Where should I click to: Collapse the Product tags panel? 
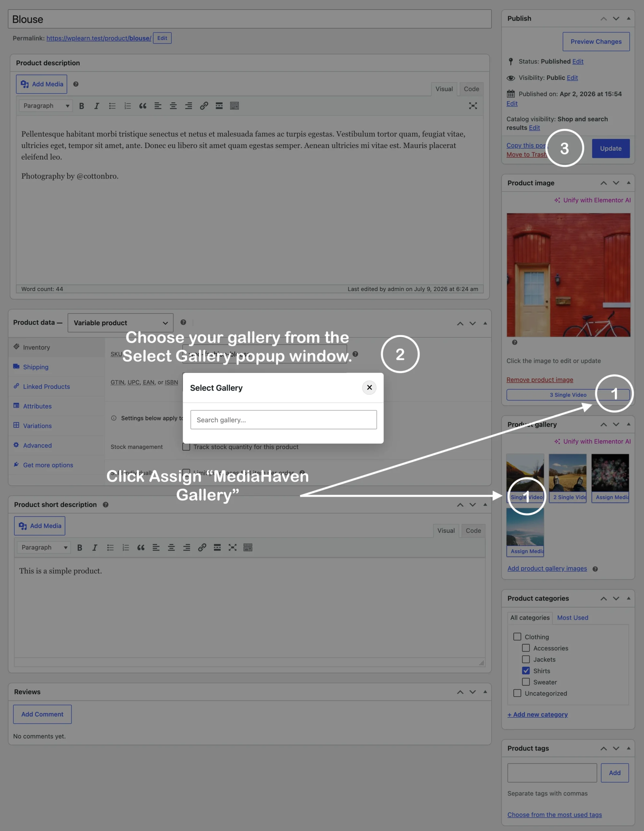click(628, 748)
